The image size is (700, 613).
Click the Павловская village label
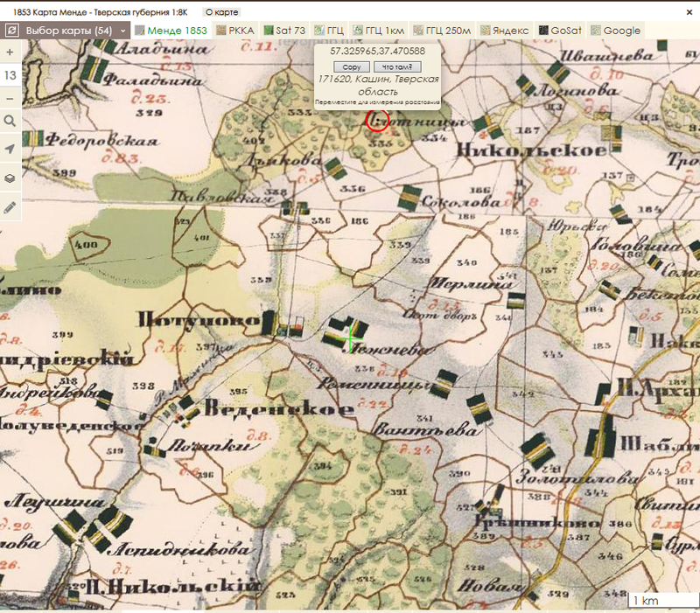tap(222, 196)
